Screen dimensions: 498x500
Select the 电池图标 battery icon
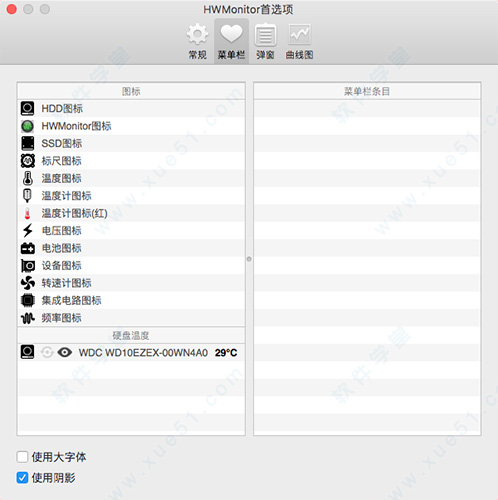pyautogui.click(x=27, y=248)
